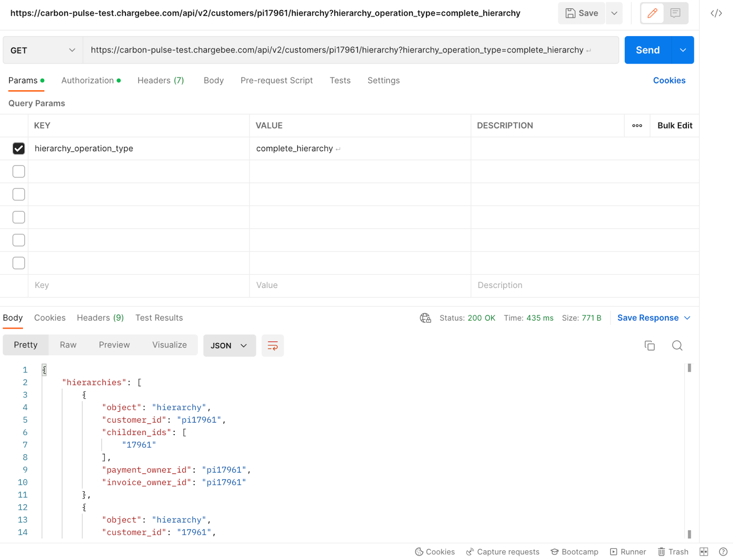The image size is (733, 560).
Task: Toggle line wrap icon in response
Action: click(x=273, y=346)
